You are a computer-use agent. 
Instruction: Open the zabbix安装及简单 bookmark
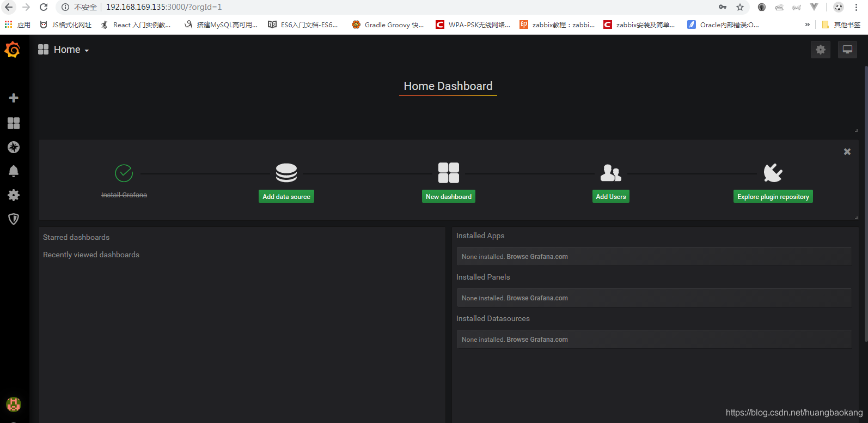point(639,25)
